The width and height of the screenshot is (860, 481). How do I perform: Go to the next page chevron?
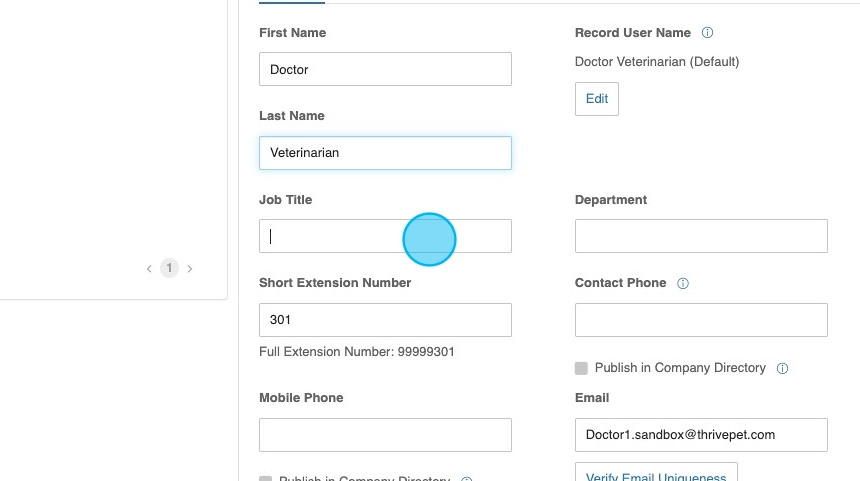pyautogui.click(x=190, y=268)
